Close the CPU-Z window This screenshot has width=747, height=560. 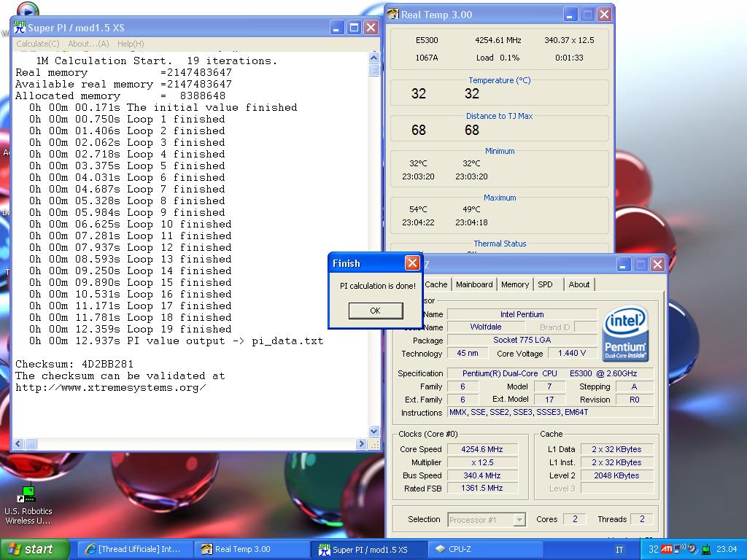tap(657, 264)
